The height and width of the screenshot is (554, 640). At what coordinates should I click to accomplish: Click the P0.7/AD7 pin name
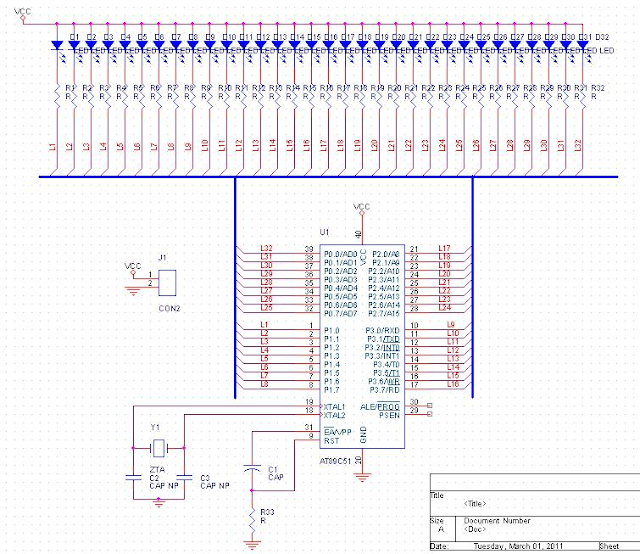[340, 314]
